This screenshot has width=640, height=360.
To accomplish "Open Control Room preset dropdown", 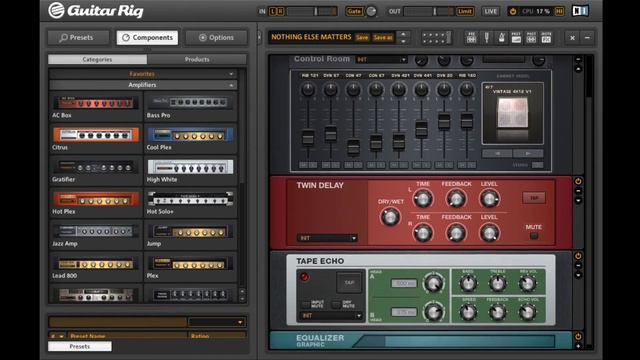I will [381, 60].
